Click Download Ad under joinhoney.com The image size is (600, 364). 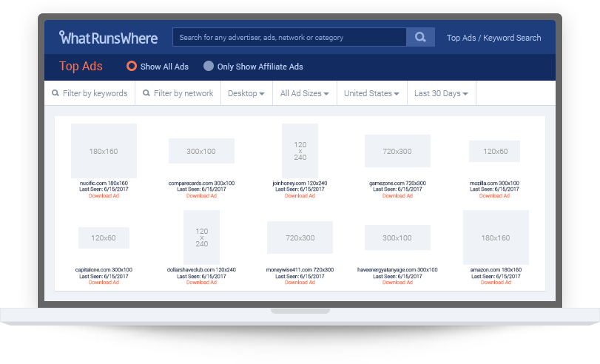coord(300,196)
